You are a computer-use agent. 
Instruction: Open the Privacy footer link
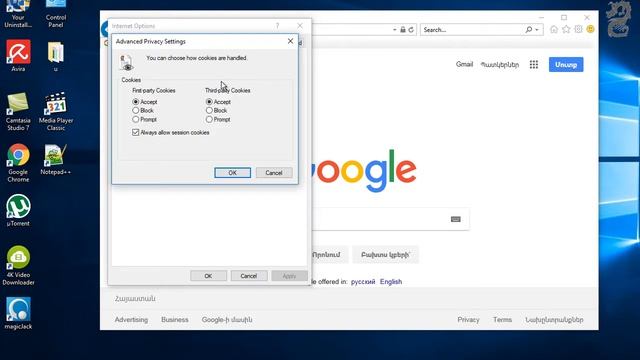pyautogui.click(x=468, y=320)
